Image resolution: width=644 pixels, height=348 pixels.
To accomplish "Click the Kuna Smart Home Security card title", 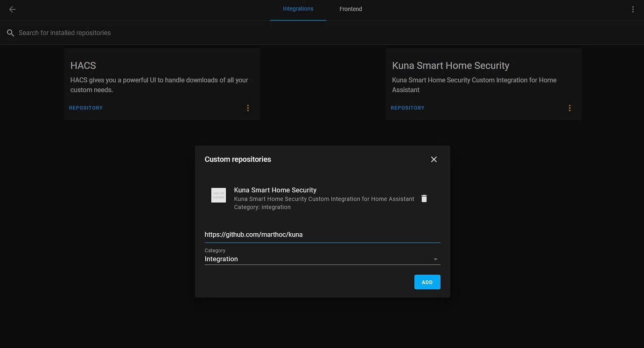I will [x=450, y=65].
